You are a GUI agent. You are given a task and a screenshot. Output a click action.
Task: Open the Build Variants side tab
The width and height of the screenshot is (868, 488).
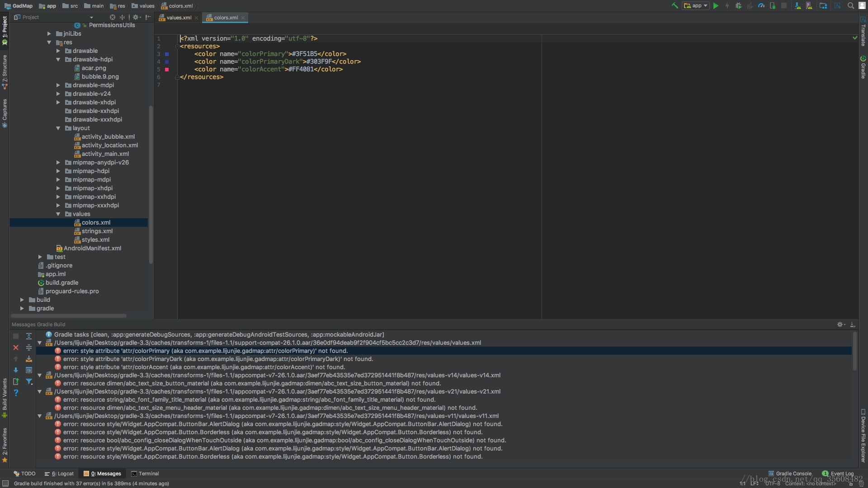(5, 398)
